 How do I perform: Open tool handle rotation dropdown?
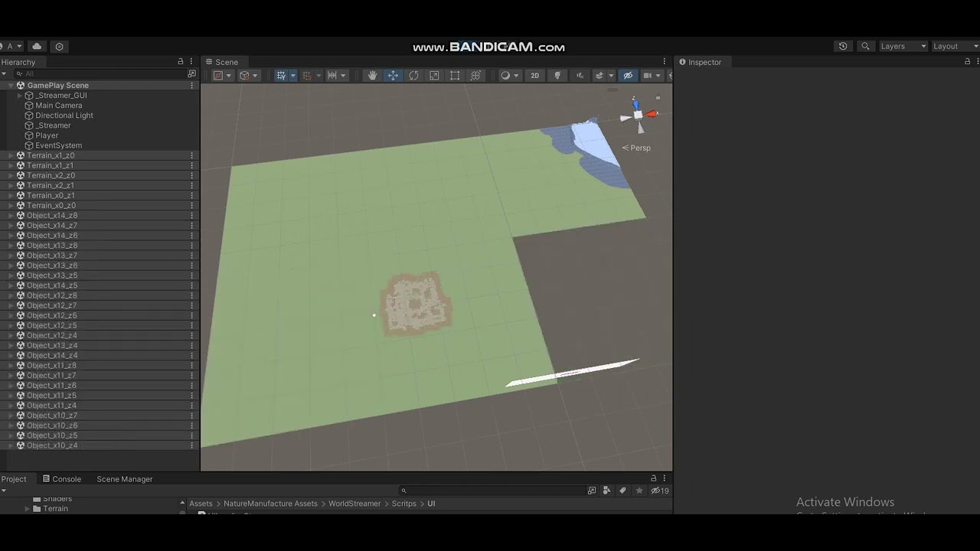pyautogui.click(x=249, y=76)
